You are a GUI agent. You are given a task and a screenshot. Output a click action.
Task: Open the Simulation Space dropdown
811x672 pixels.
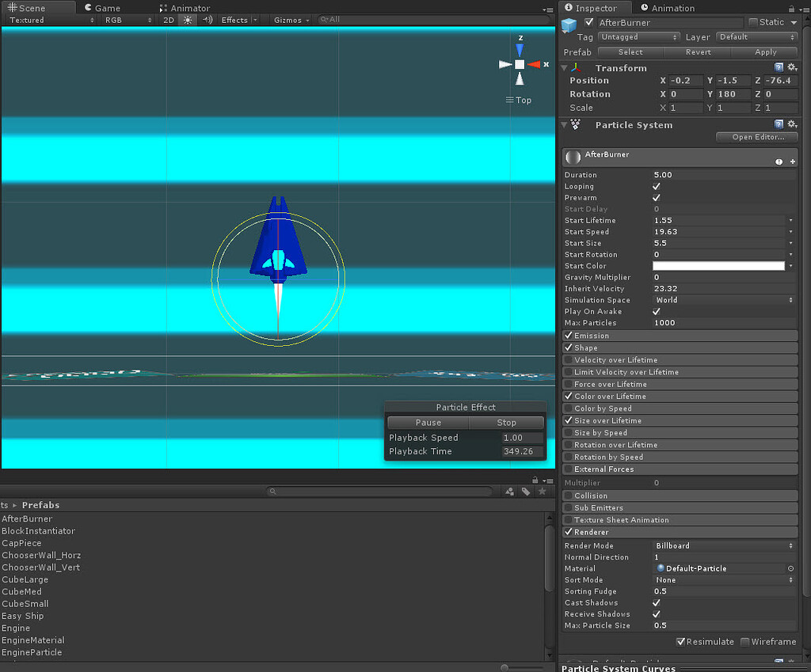723,300
